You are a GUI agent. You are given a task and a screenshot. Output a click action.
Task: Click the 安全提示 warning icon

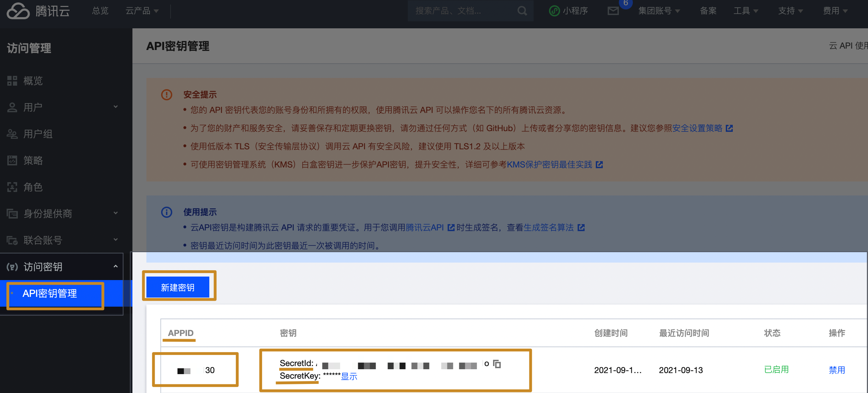point(167,95)
